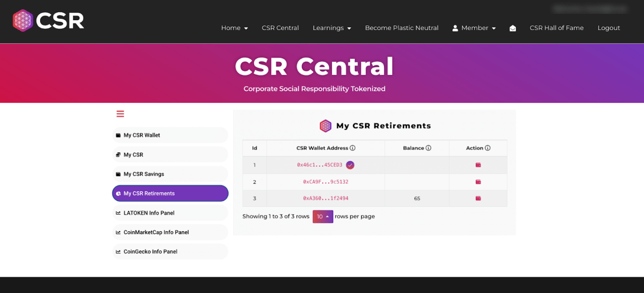Click the member person icon in navbar
The width and height of the screenshot is (644, 293).
pos(455,28)
